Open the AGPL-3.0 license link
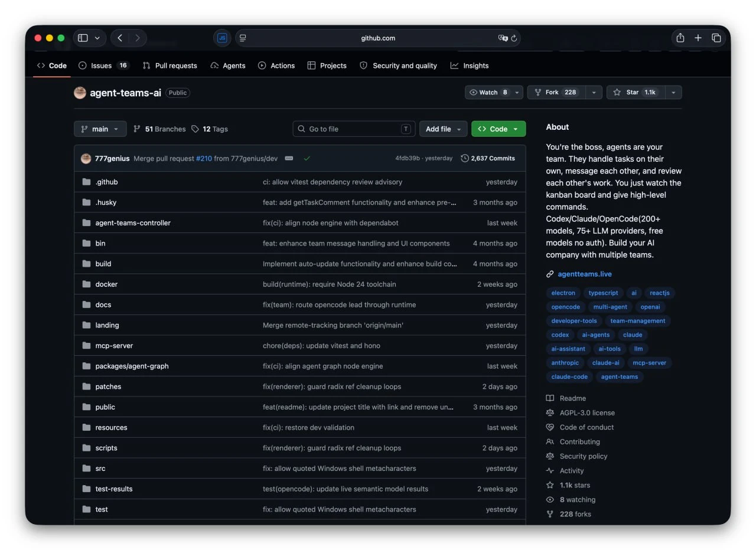756x550 pixels. [587, 413]
